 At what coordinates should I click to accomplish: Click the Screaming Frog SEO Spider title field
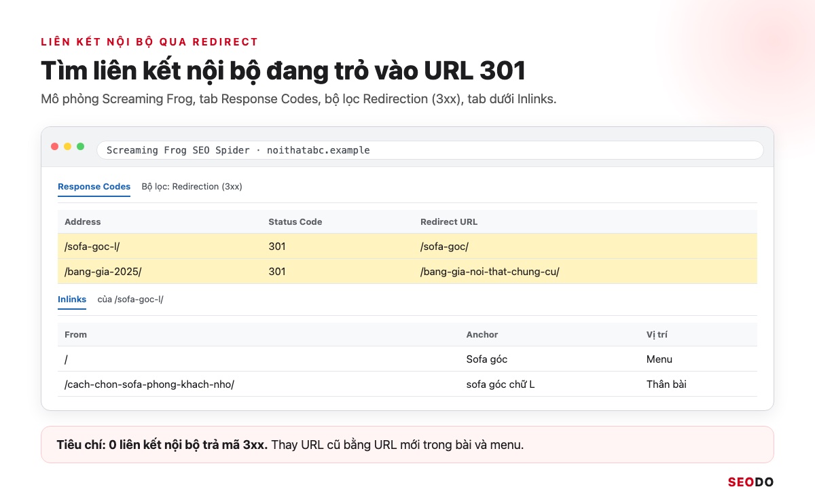click(x=430, y=150)
